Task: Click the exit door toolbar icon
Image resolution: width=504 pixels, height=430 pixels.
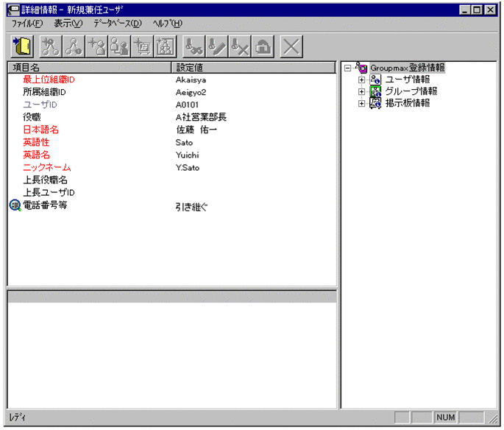Action: pos(22,46)
